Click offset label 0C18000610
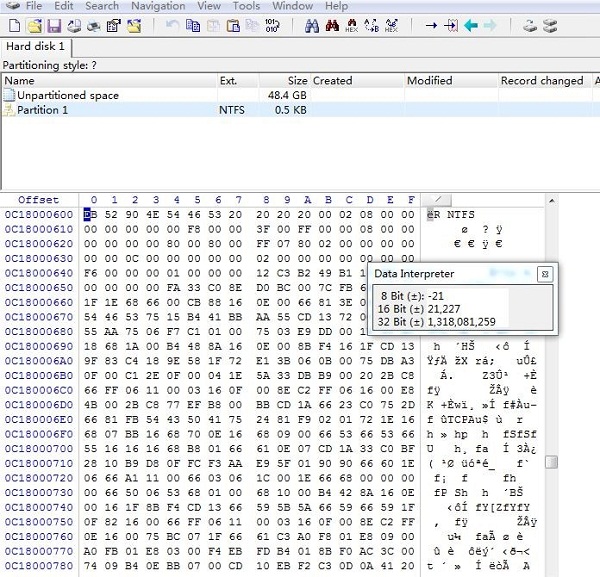Screen dimensions: 600x577 [39, 229]
